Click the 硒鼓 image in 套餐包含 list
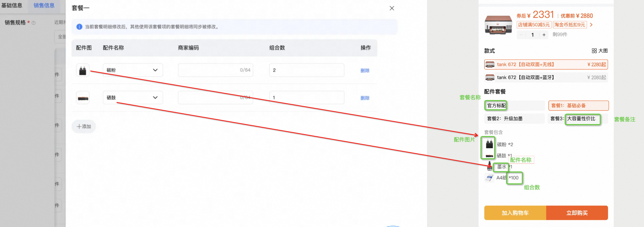Viewport: 644px width, 227px height. coord(489,156)
